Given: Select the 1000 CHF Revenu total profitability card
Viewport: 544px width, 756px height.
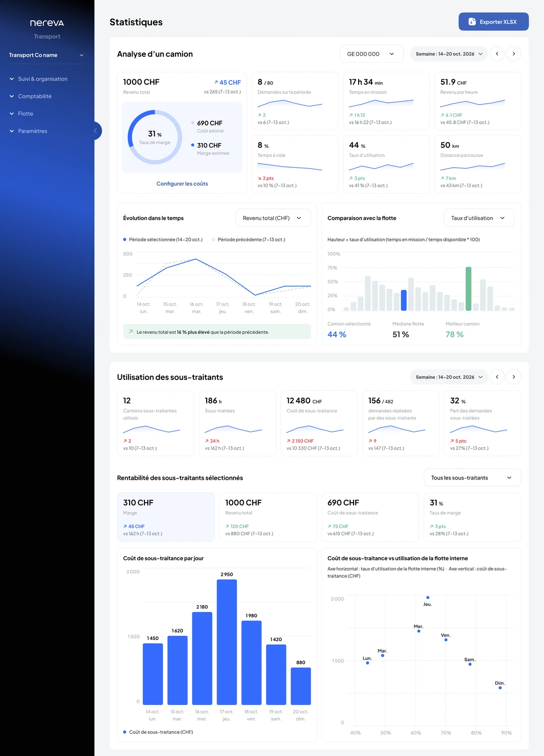Looking at the screenshot, I should (x=268, y=517).
